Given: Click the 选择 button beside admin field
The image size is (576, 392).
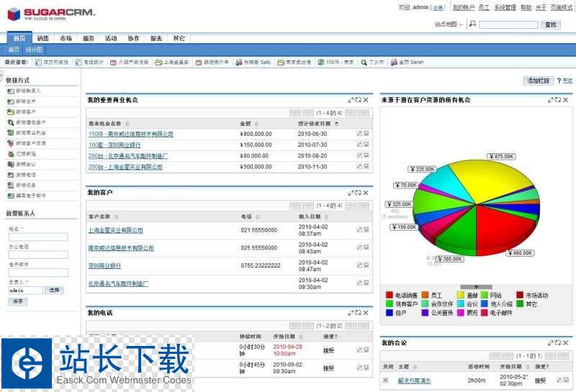Looking at the screenshot, I should point(55,291).
